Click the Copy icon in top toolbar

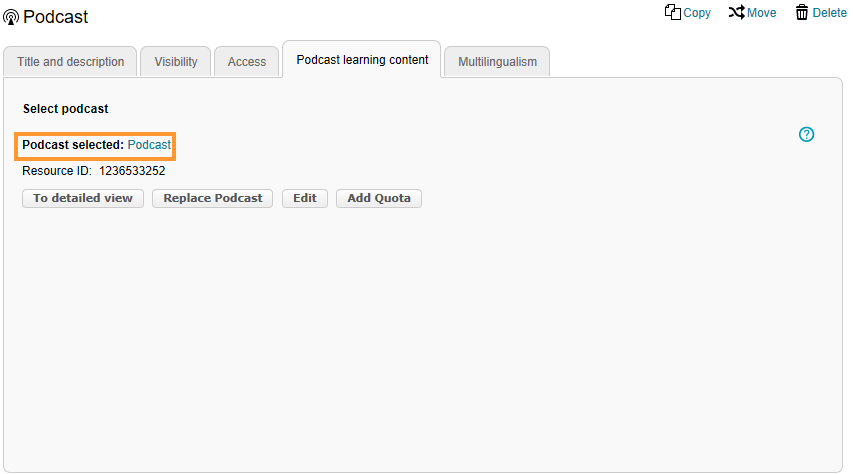pos(672,12)
